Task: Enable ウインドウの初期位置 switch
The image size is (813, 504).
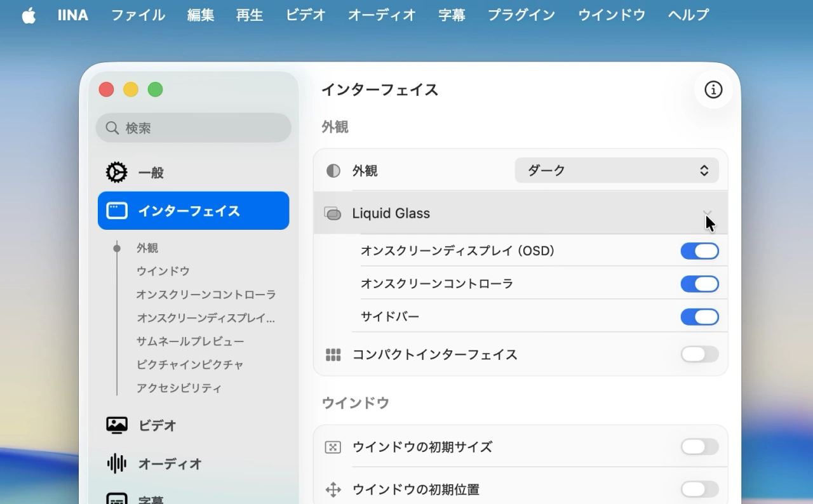Action: point(700,489)
